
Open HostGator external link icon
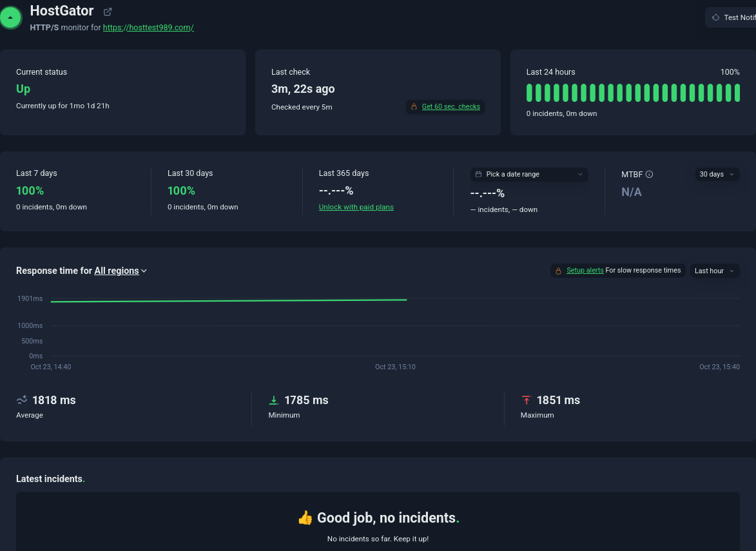coord(108,12)
